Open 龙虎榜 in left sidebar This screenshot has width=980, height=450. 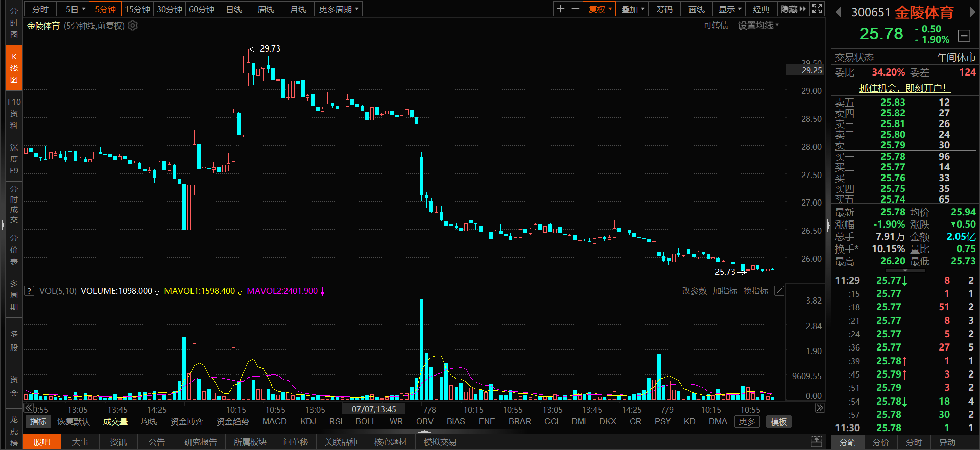pos(14,431)
